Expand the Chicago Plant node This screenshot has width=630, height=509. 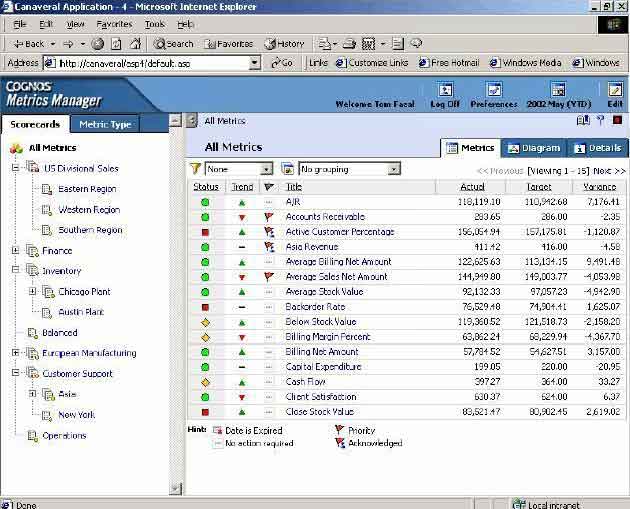pyautogui.click(x=32, y=292)
